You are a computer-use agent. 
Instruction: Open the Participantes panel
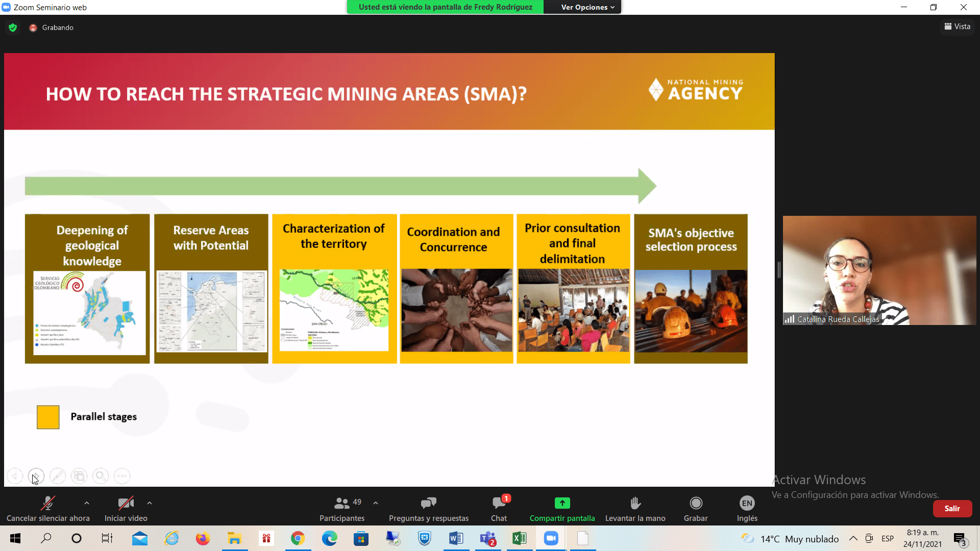[x=342, y=509]
